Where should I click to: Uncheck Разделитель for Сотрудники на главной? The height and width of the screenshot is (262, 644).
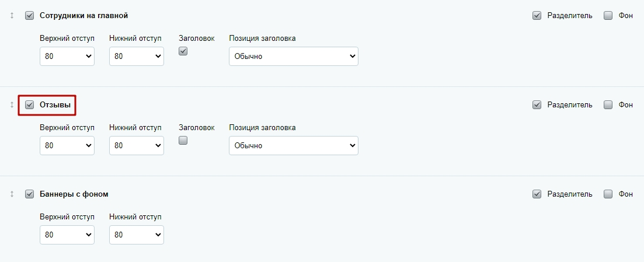pyautogui.click(x=537, y=16)
